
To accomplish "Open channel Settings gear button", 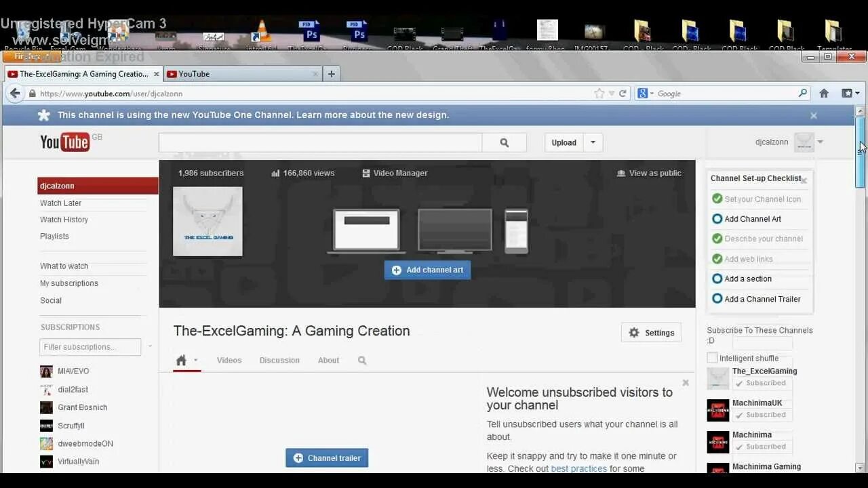I will click(652, 332).
